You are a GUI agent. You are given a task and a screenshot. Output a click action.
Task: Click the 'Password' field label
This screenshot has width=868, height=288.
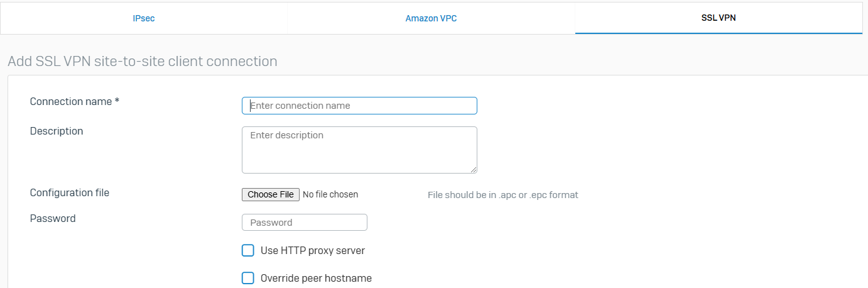[x=53, y=218]
